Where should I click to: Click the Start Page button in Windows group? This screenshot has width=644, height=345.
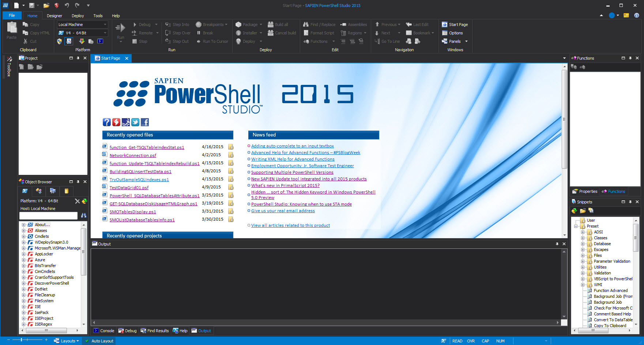click(x=455, y=25)
